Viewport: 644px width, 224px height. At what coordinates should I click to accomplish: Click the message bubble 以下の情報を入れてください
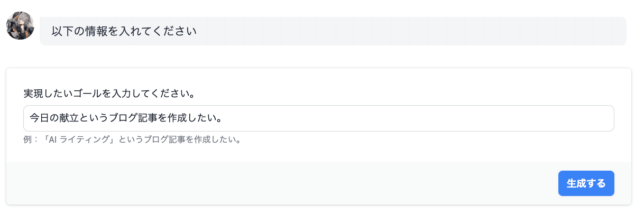[x=333, y=31]
